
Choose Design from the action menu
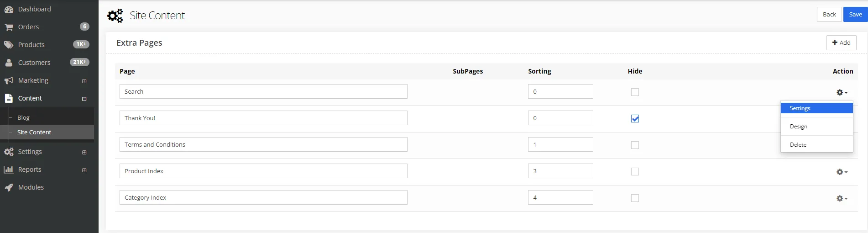tap(799, 127)
